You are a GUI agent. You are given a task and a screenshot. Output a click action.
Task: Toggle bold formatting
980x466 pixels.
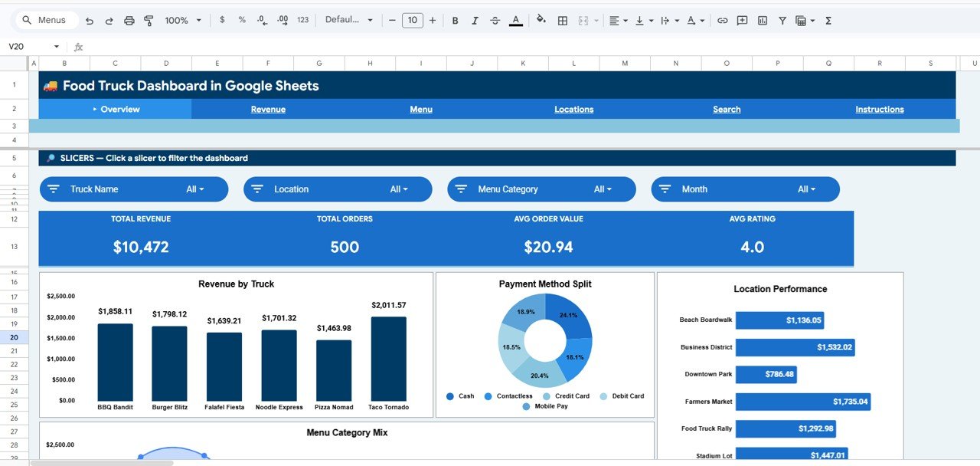click(x=455, y=20)
